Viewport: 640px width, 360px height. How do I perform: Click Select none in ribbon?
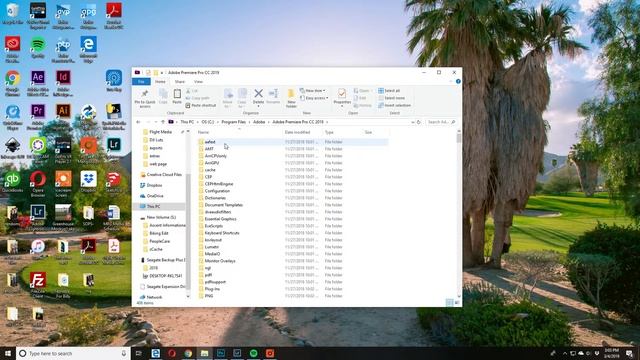click(391, 98)
